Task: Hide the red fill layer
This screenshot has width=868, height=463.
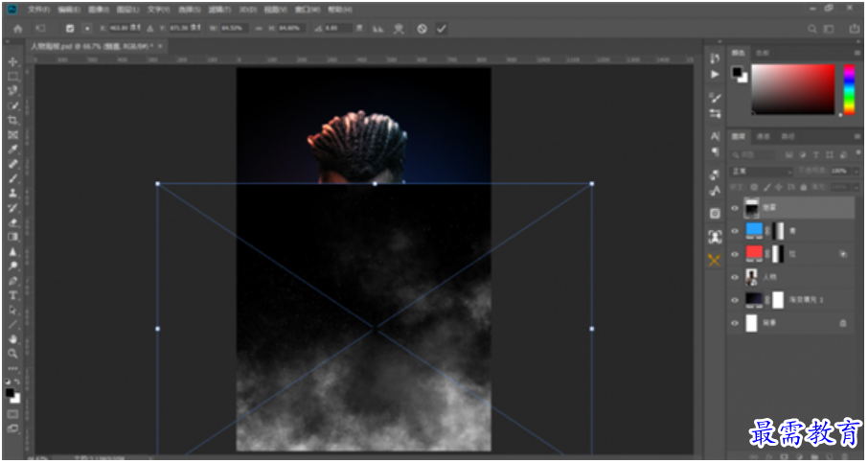Action: [x=735, y=254]
